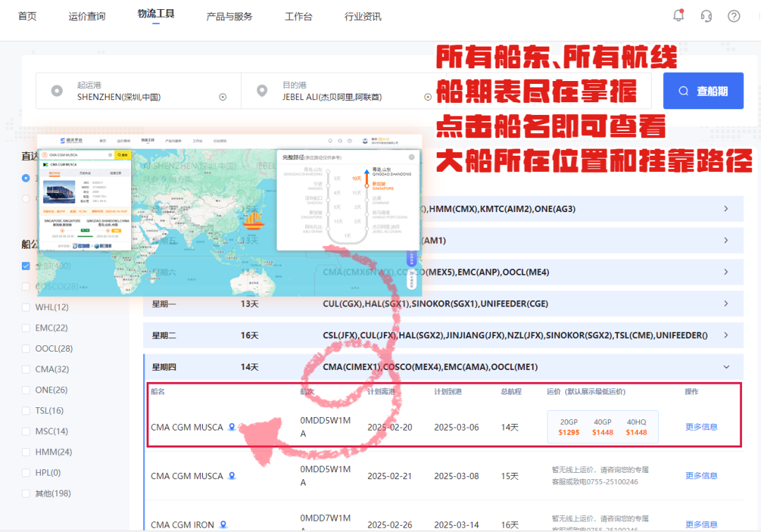
Task: Open 更多信息 for 2025-02-20 sailing
Action: tap(701, 427)
